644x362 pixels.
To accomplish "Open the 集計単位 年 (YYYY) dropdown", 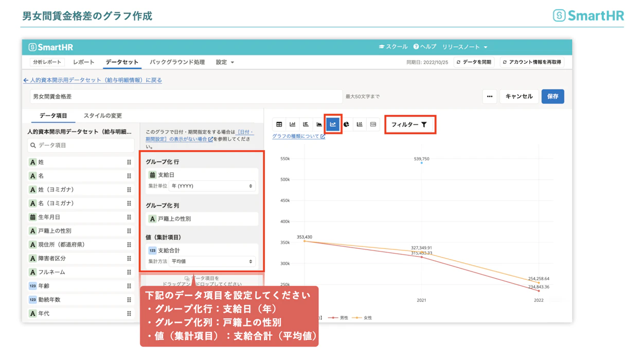I will pos(212,186).
